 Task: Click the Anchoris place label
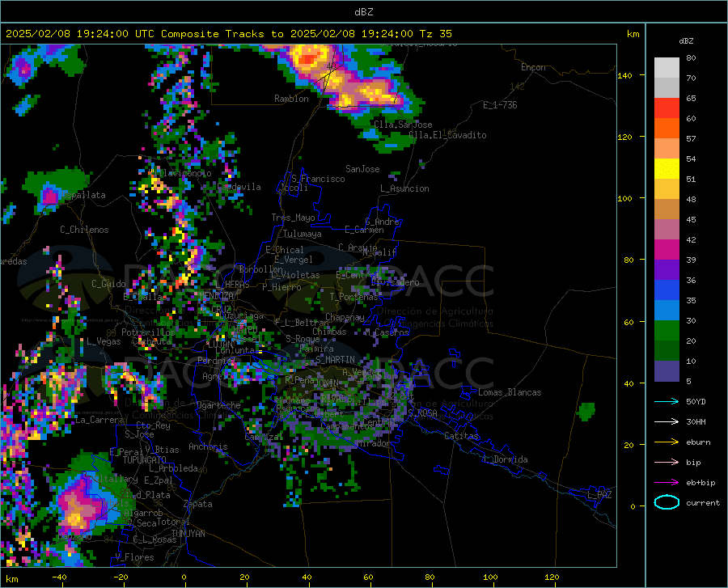pos(208,447)
